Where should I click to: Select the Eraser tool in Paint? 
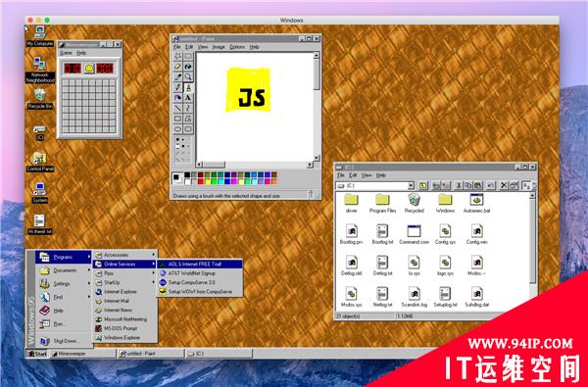tap(177, 67)
